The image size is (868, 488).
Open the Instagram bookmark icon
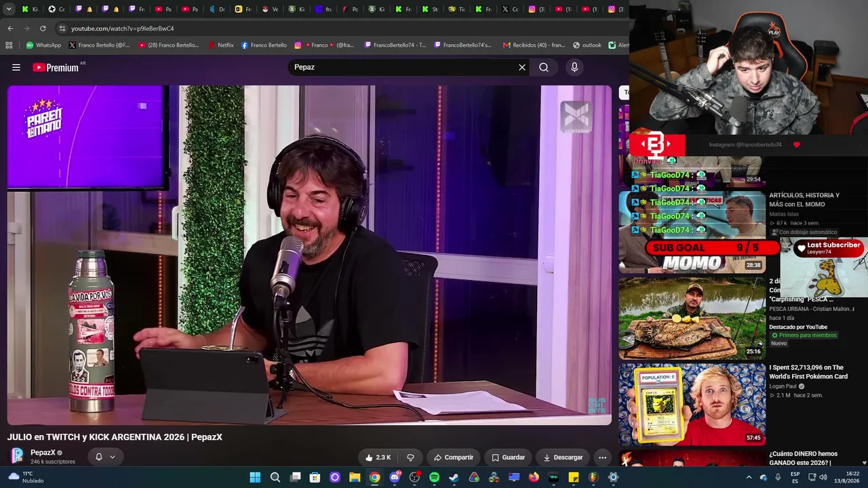[298, 45]
